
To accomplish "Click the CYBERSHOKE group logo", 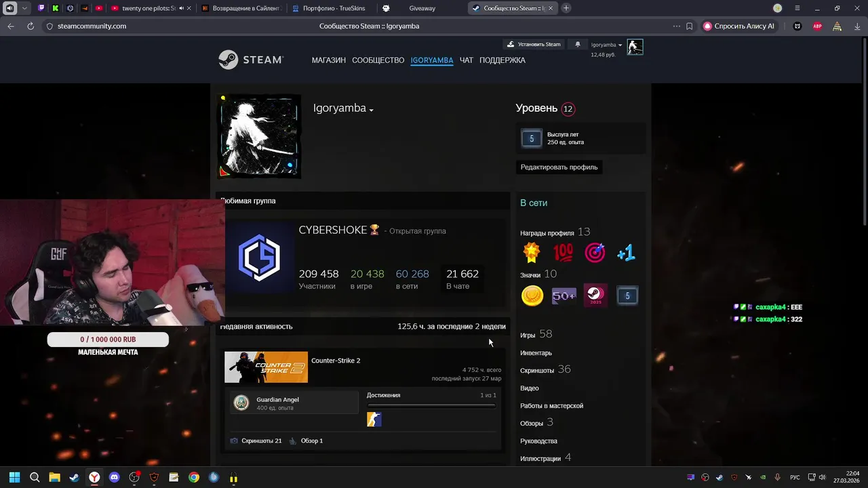I will pyautogui.click(x=259, y=258).
